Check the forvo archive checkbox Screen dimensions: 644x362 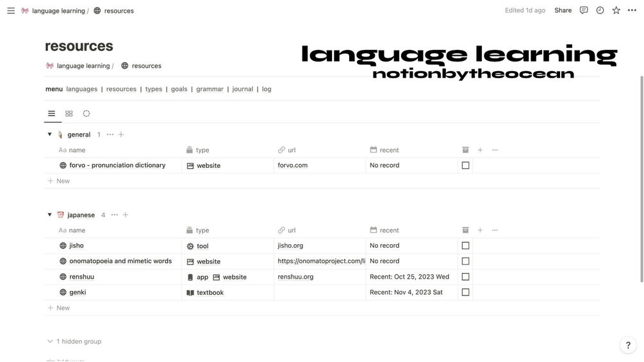click(x=465, y=165)
